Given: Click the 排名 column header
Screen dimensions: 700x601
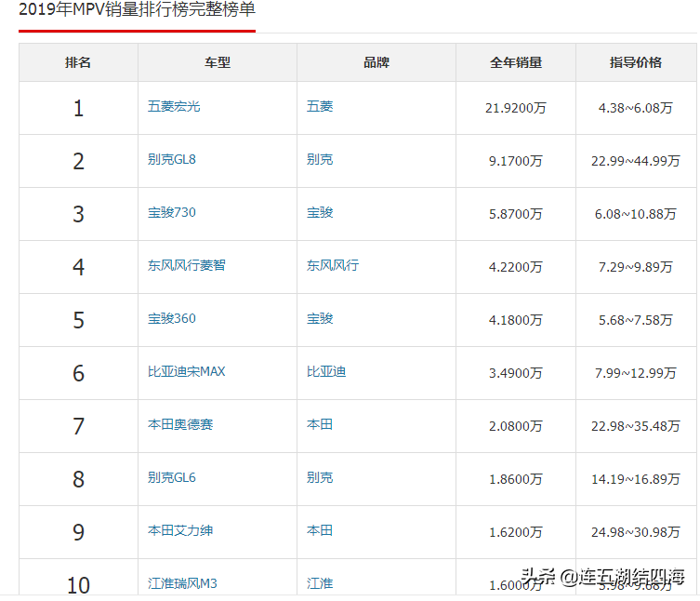Looking at the screenshot, I should point(78,62).
